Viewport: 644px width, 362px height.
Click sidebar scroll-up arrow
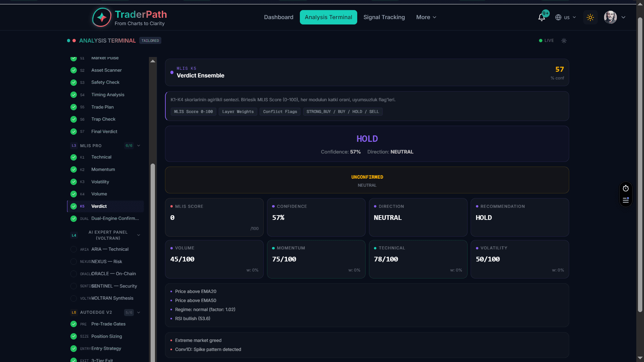153,61
